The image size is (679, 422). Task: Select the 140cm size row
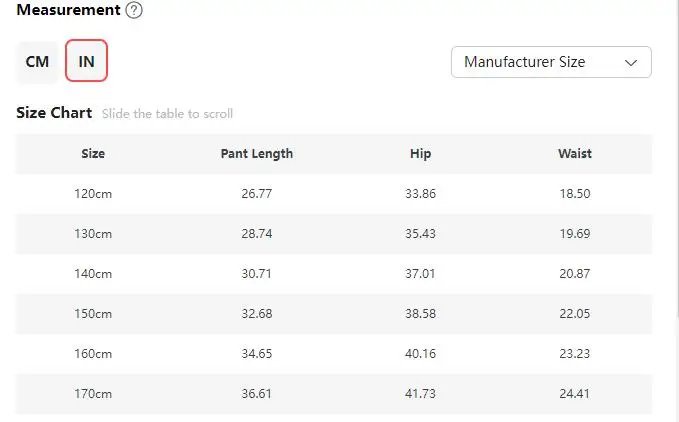click(x=333, y=274)
